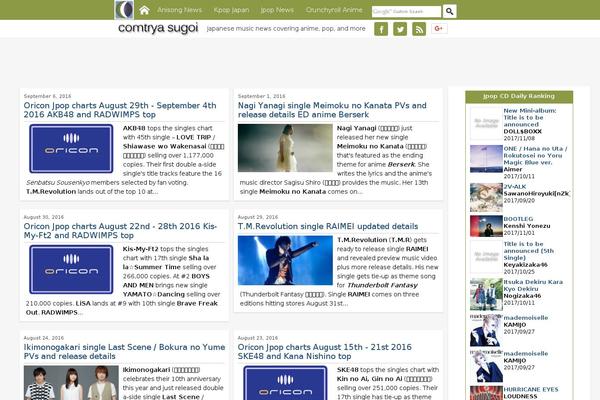The image size is (600, 400).
Task: Click into the Google custom search field
Action: tap(406, 11)
